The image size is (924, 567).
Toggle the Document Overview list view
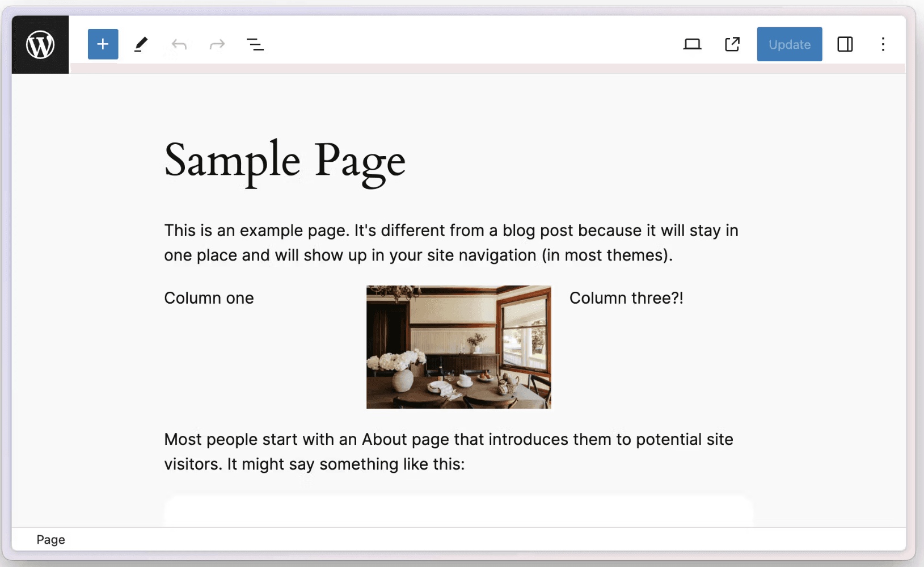255,44
